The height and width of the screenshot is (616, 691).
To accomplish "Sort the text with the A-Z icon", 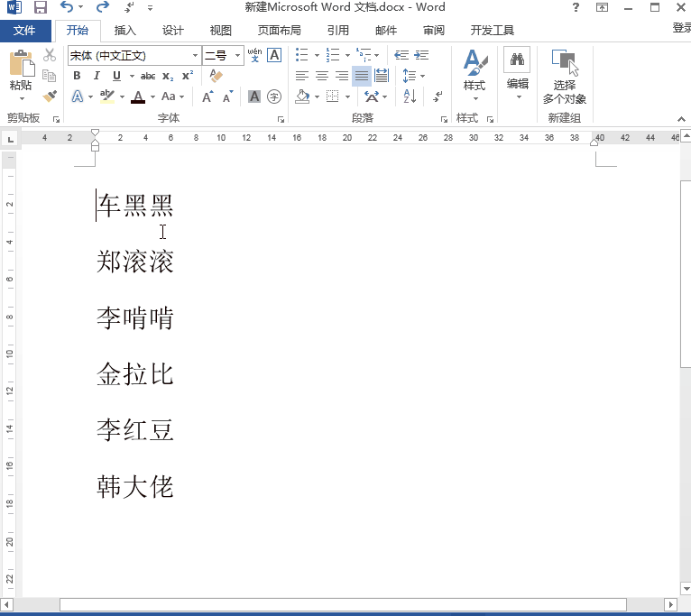I will pos(410,97).
